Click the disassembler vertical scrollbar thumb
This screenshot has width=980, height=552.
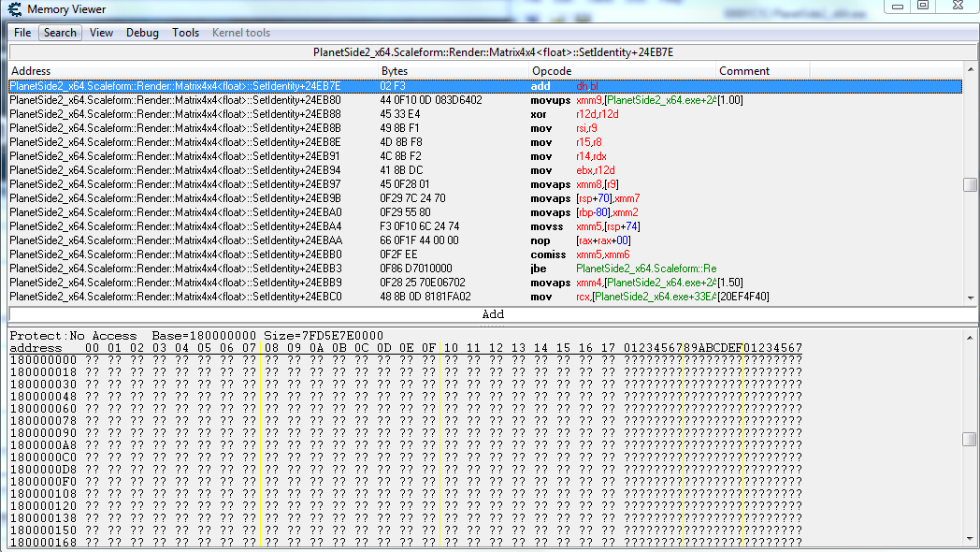(971, 185)
